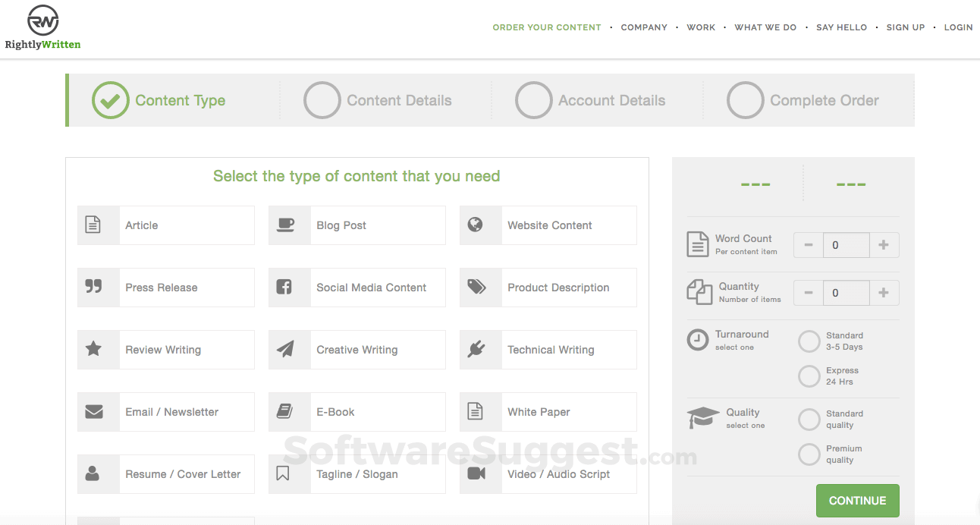This screenshot has width=980, height=525.
Task: Select Premium quality option
Action: 809,454
